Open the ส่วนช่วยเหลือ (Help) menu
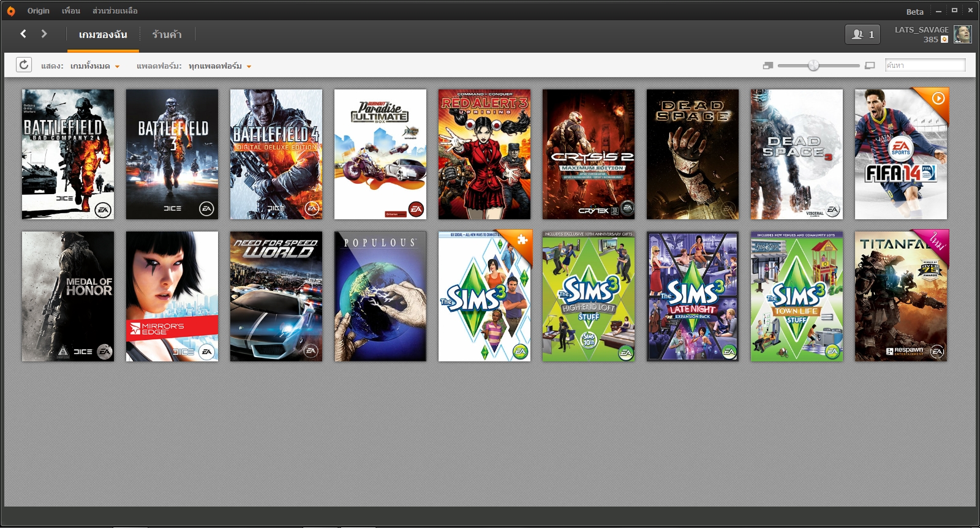 [x=115, y=11]
